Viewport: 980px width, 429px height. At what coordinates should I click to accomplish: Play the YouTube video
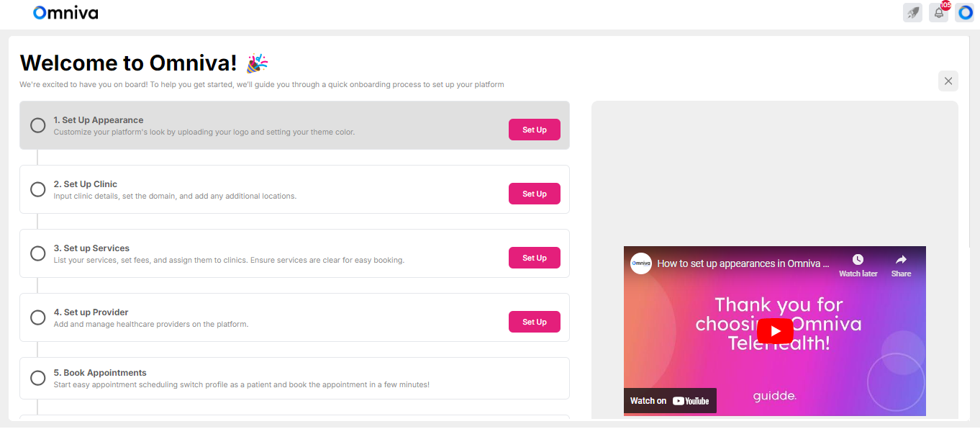(775, 331)
